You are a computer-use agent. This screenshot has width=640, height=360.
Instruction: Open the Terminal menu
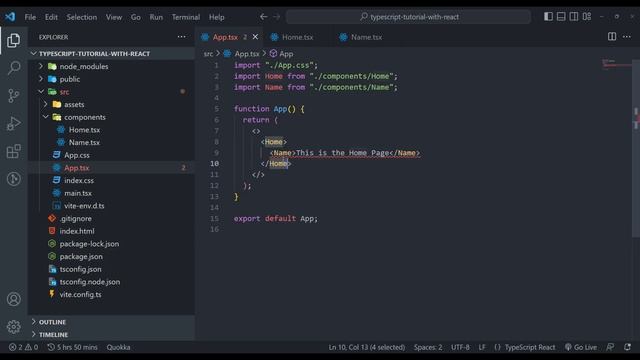(x=186, y=17)
